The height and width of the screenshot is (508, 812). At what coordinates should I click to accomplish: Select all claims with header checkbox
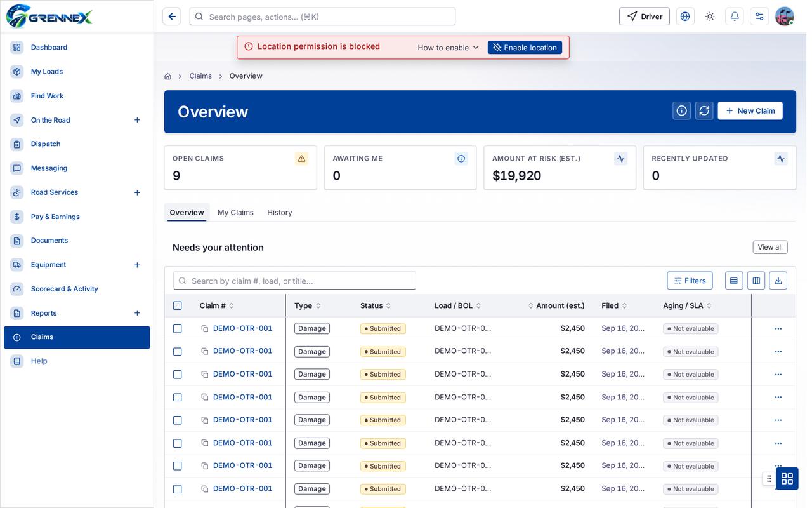click(177, 305)
